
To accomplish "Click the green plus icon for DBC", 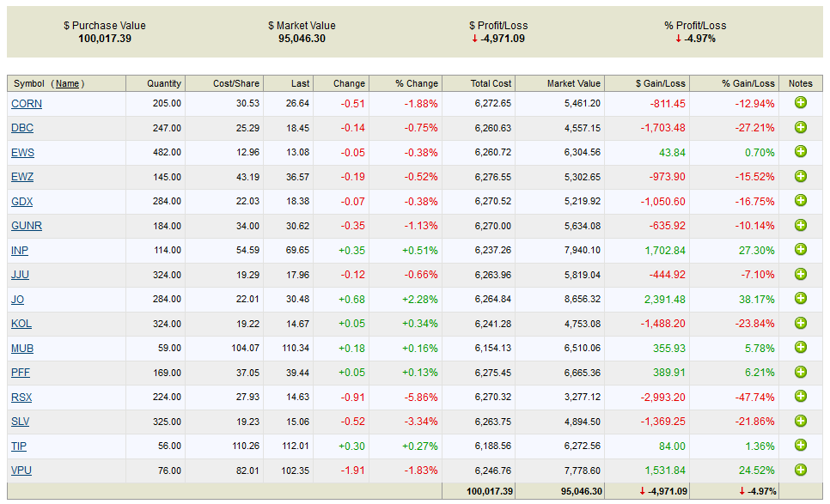I will tap(800, 127).
